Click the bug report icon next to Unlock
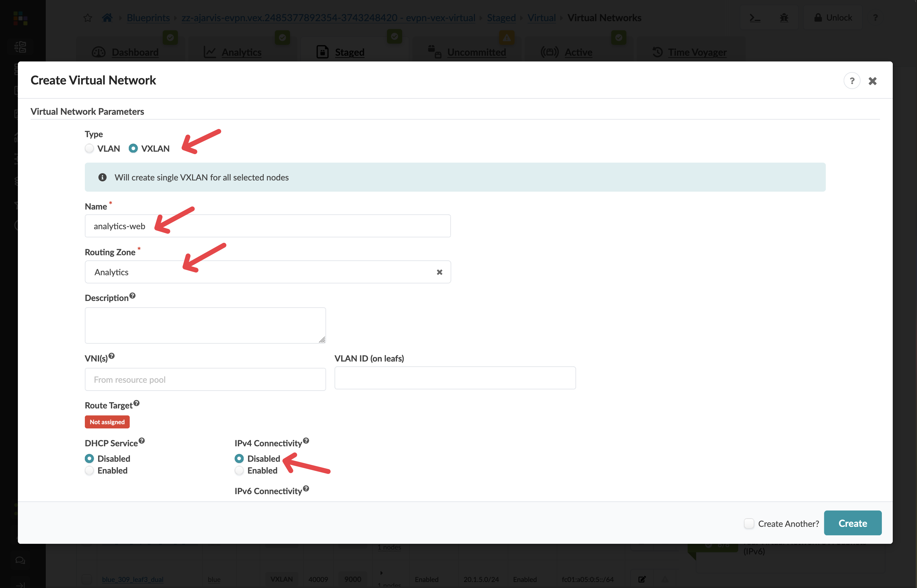The height and width of the screenshot is (588, 917). coord(784,18)
